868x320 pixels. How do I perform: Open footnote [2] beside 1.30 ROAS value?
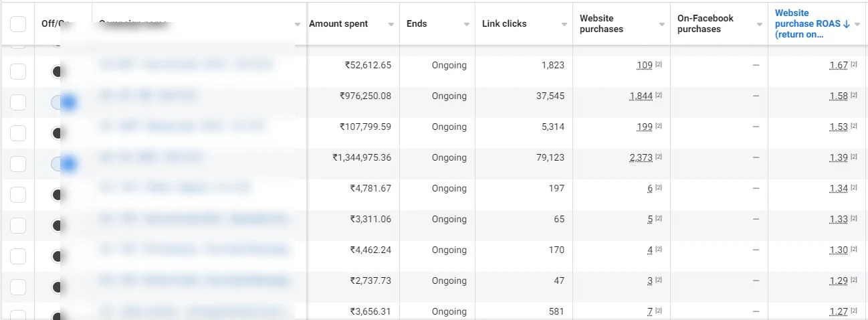click(x=854, y=249)
